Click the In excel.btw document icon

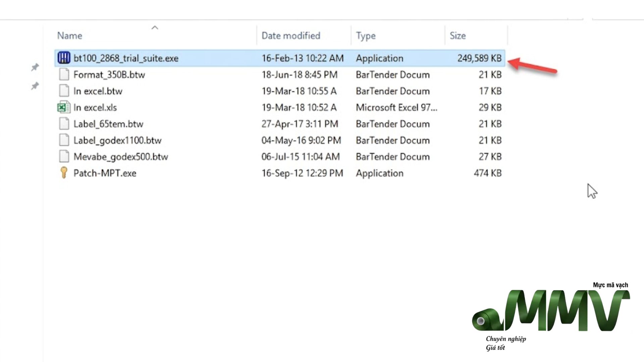[x=64, y=91]
